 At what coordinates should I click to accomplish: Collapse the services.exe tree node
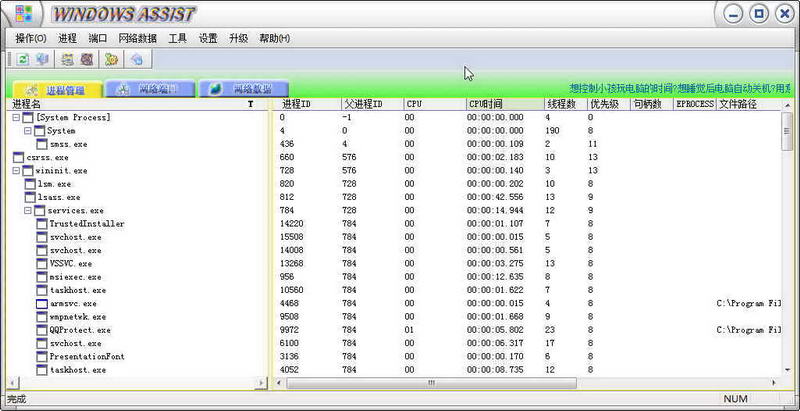coord(28,211)
